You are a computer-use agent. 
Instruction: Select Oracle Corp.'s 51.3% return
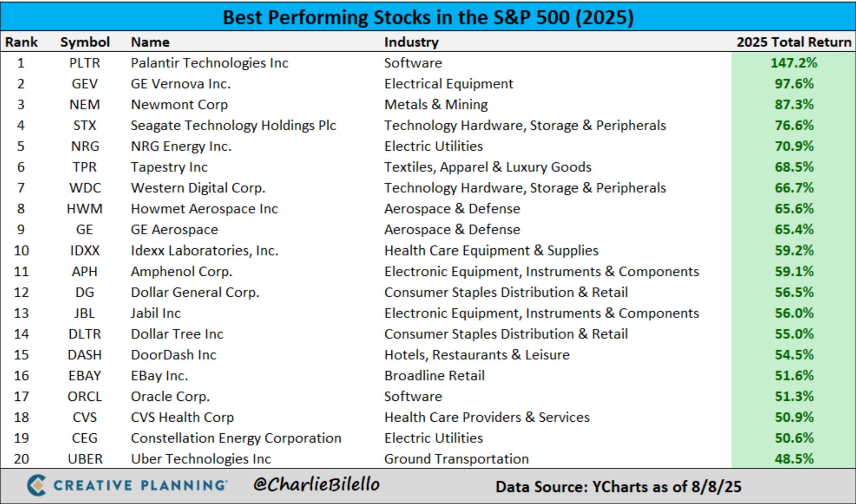794,396
